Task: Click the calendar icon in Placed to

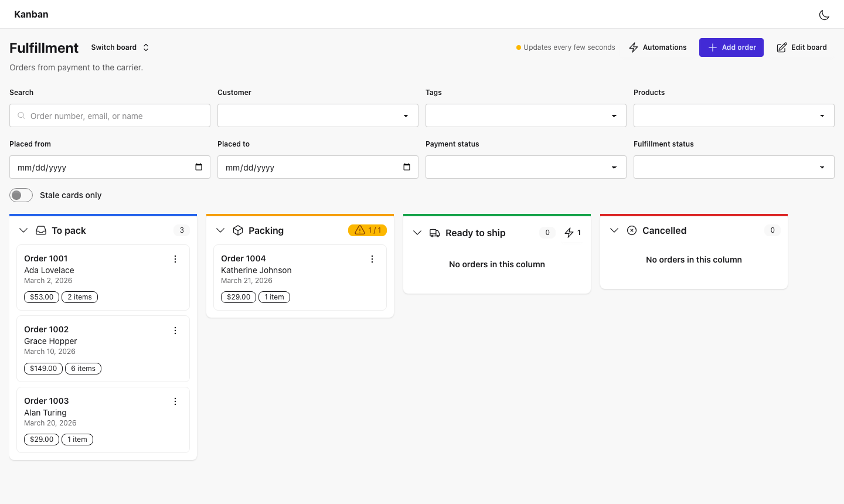Action: tap(407, 167)
